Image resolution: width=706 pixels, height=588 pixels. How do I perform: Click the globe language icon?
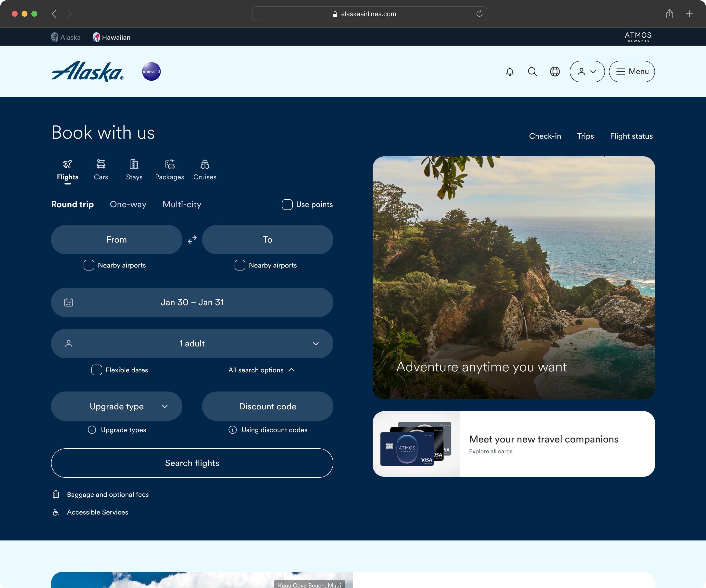[555, 72]
